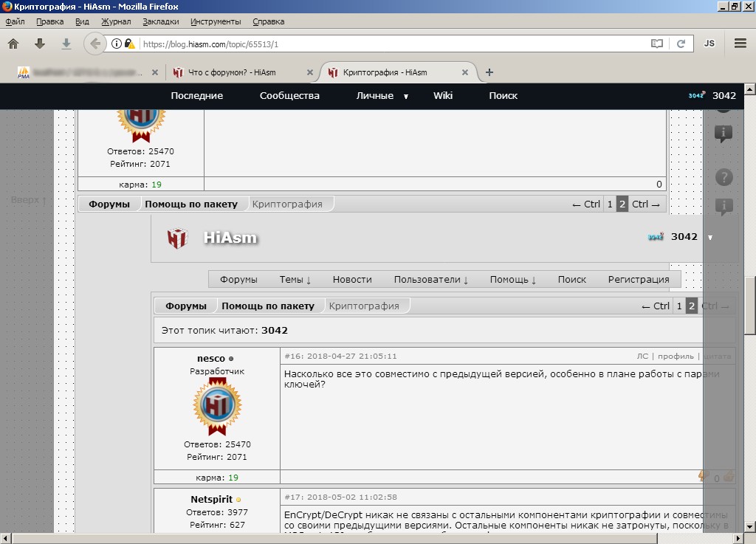Click the HiAsm cube logo icon

[177, 238]
